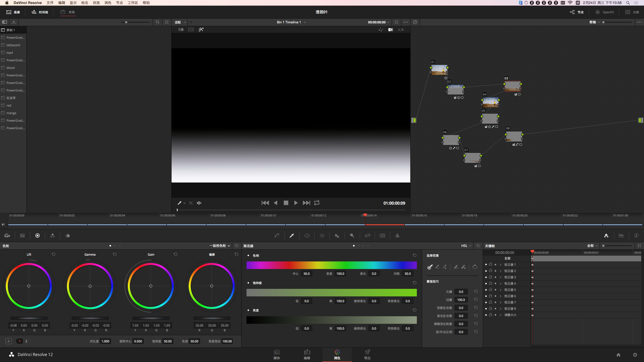
Task: Open the 回放 menu
Action: point(96,3)
